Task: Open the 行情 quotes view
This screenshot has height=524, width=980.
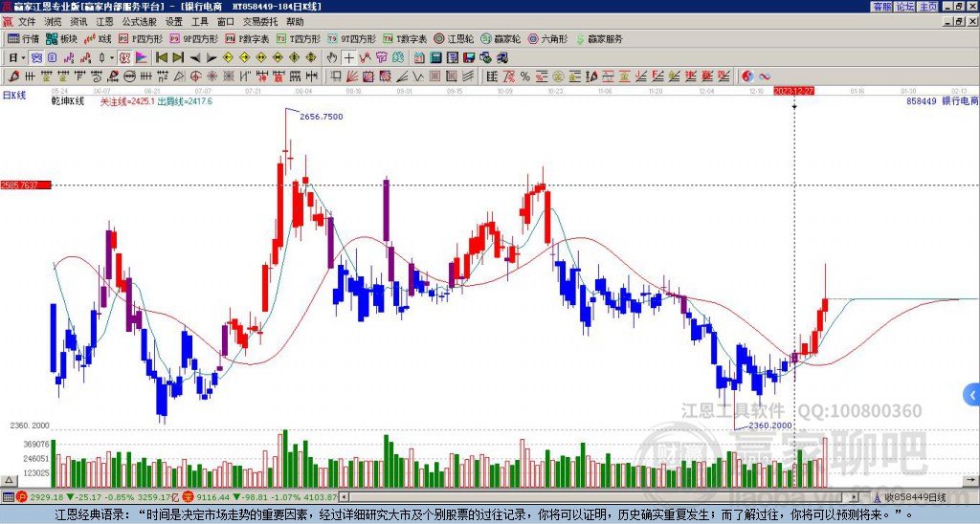Action: (24, 38)
